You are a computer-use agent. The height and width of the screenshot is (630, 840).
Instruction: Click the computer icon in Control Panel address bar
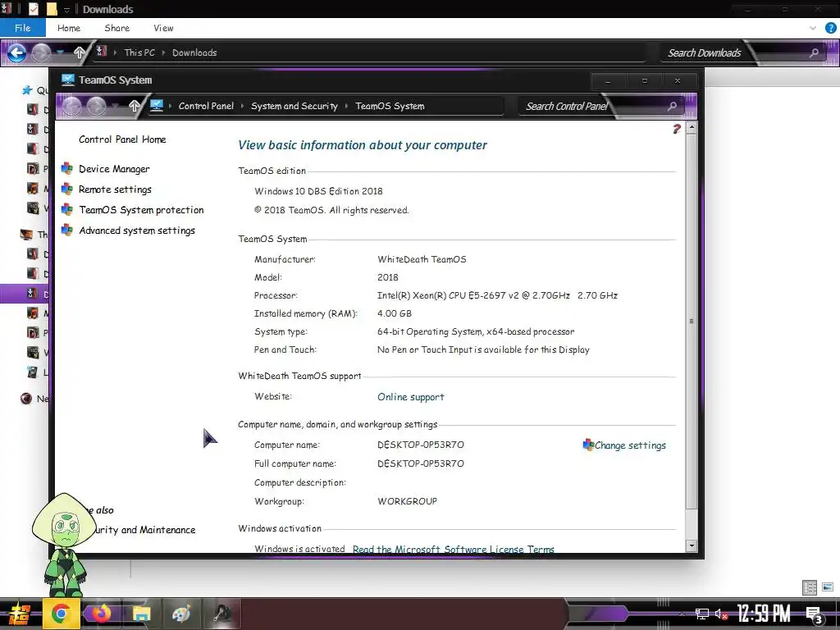click(x=157, y=106)
